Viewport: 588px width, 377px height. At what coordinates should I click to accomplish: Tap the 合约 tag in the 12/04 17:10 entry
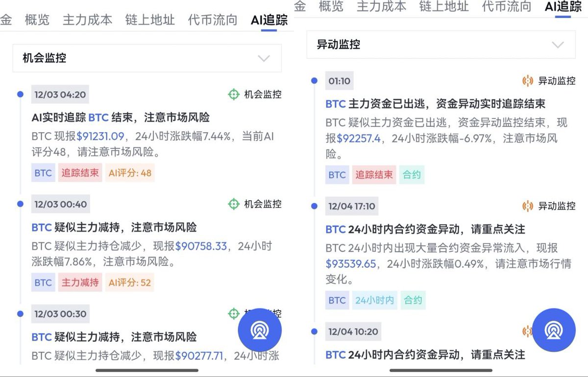tap(413, 300)
